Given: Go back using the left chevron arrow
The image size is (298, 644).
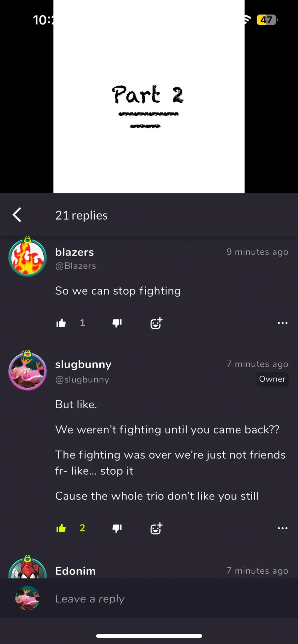Looking at the screenshot, I should pyautogui.click(x=17, y=215).
